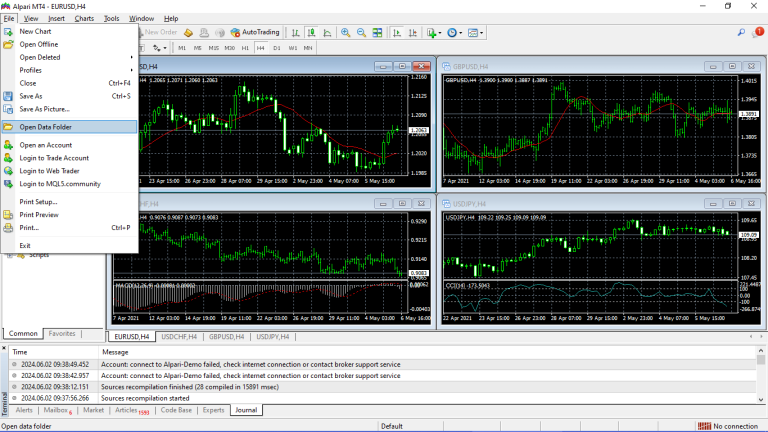Open the Articles terminal tab
This screenshot has height=432, width=768.
click(131, 410)
